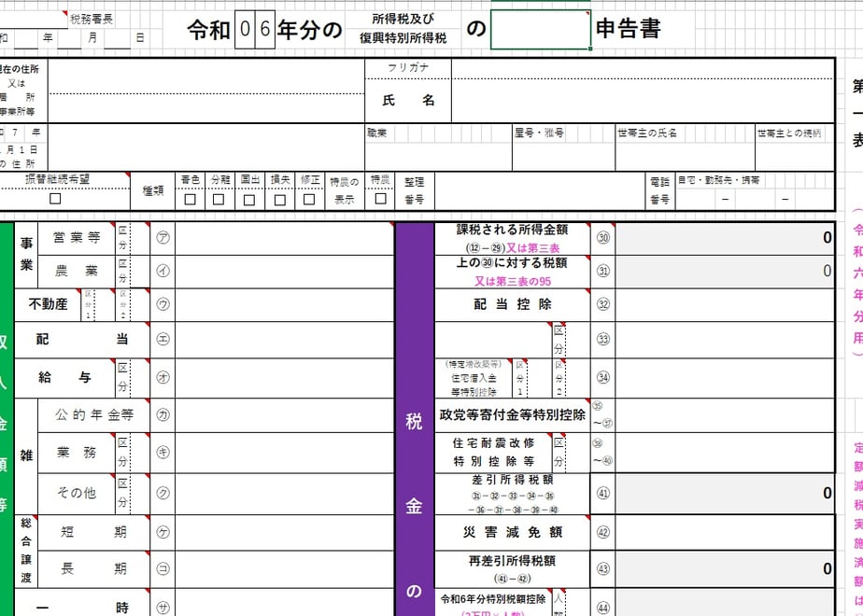Image resolution: width=863 pixels, height=616 pixels.
Task: Click the 申告書 title text
Action: click(x=628, y=29)
